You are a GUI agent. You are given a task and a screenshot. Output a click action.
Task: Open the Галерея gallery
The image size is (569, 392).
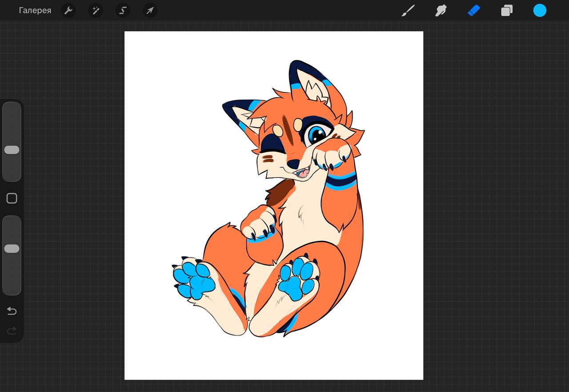click(35, 10)
